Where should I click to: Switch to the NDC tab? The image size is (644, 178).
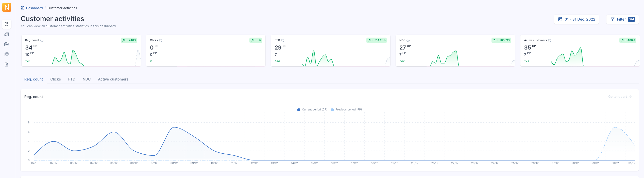pyautogui.click(x=87, y=79)
